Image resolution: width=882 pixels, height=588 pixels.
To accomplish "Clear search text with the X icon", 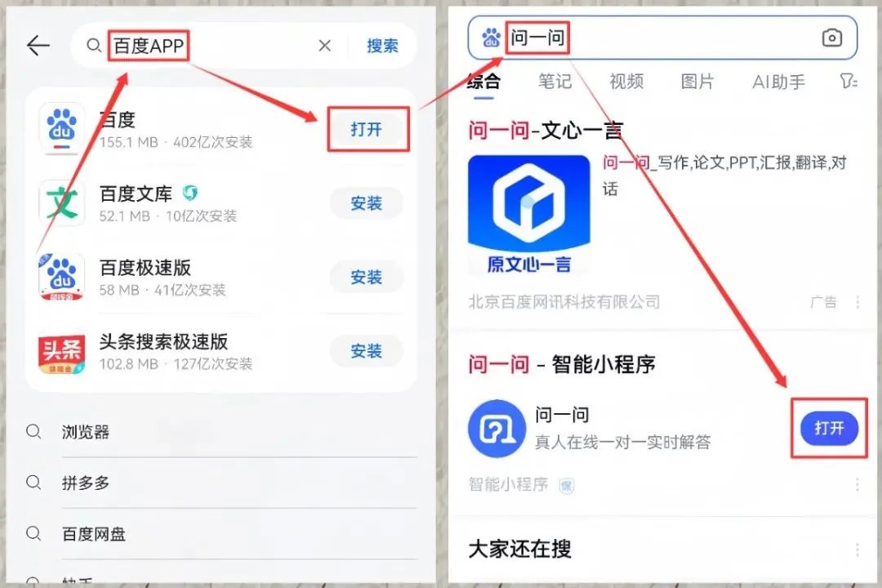I will coord(324,46).
